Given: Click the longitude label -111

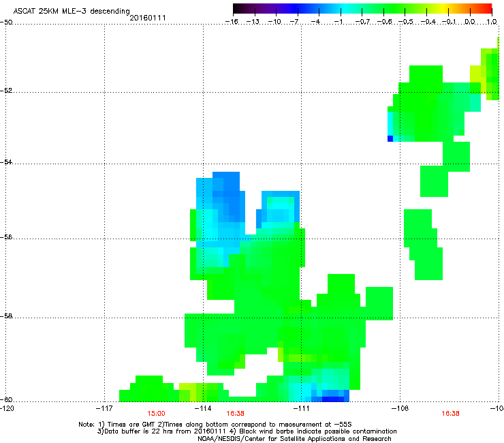Looking at the screenshot, I should point(301,408).
